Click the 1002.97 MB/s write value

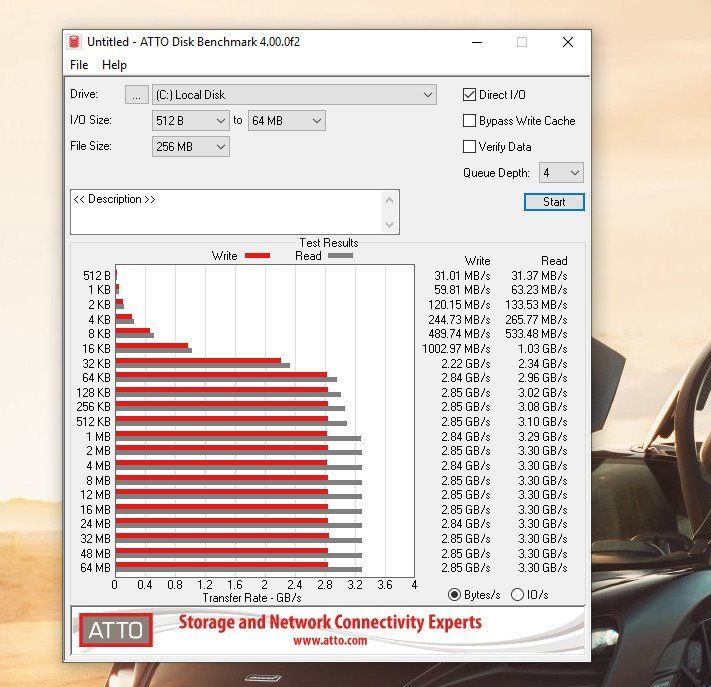click(456, 349)
